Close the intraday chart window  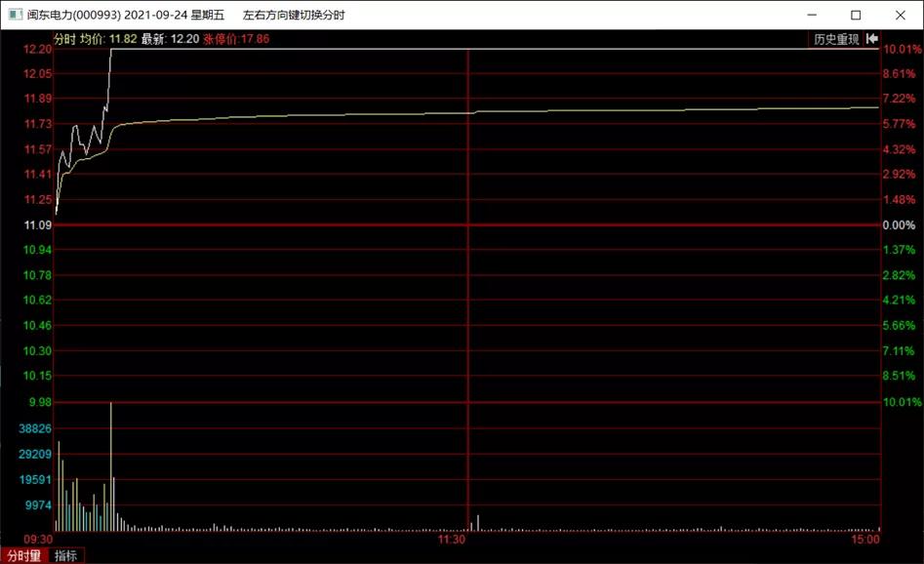[x=901, y=15]
